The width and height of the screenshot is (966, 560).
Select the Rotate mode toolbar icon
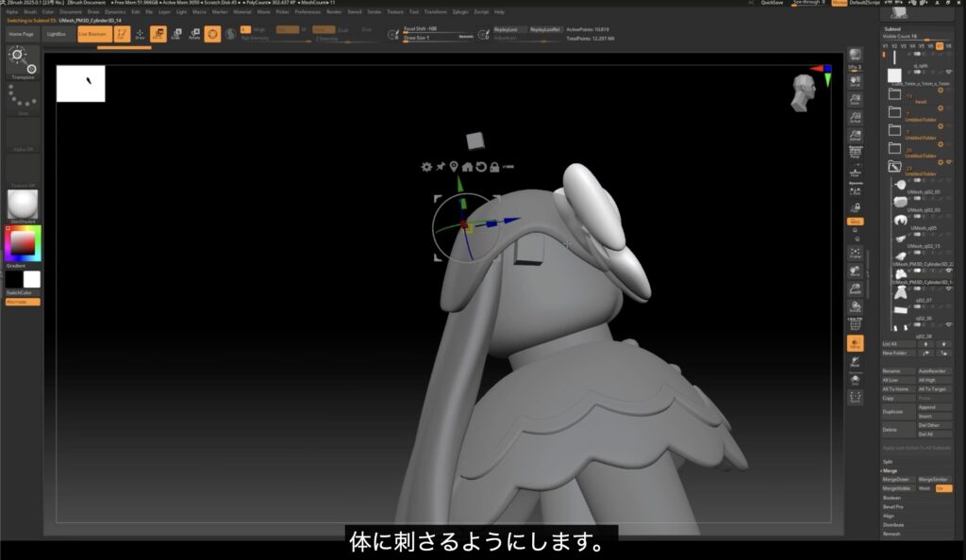pyautogui.click(x=194, y=34)
